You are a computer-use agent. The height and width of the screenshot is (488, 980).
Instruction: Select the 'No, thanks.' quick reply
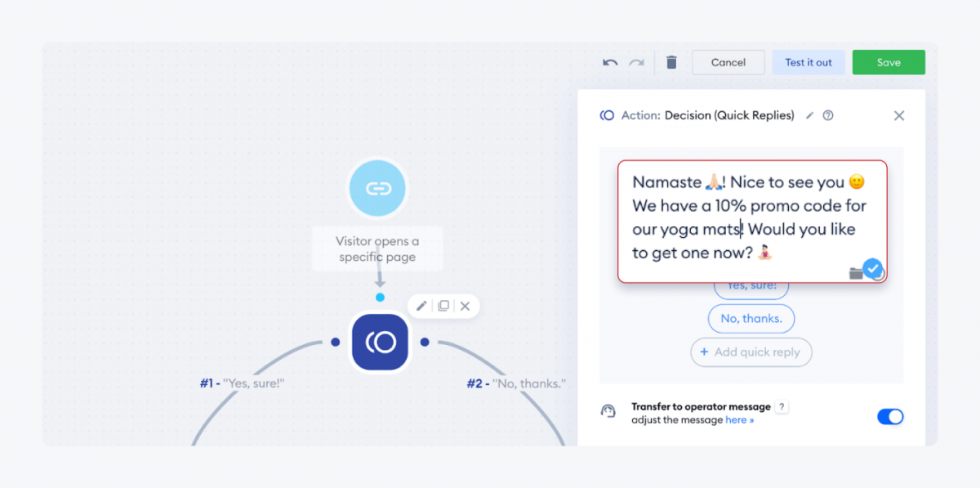(751, 319)
